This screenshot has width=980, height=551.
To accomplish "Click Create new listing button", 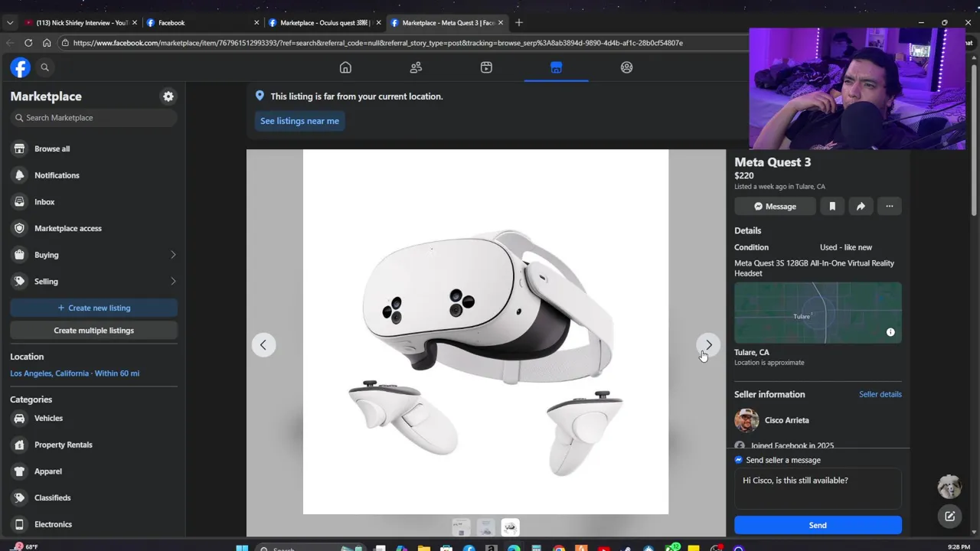I will (x=93, y=308).
